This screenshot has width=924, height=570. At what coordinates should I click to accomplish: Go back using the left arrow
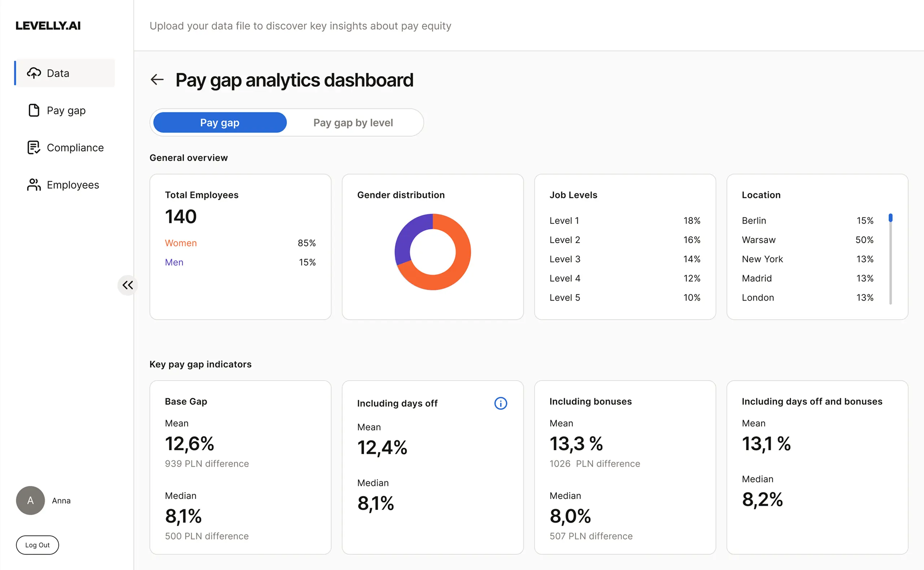tap(157, 79)
